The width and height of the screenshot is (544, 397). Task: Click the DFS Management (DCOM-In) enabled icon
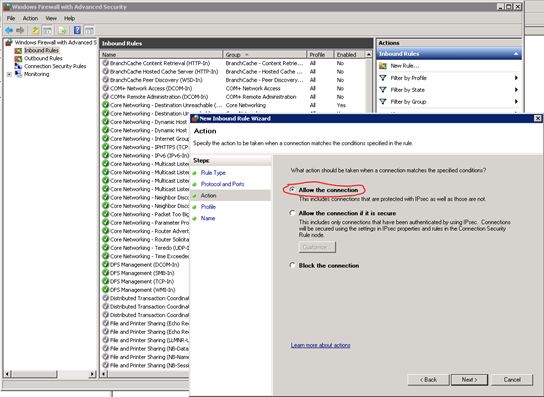click(105, 264)
